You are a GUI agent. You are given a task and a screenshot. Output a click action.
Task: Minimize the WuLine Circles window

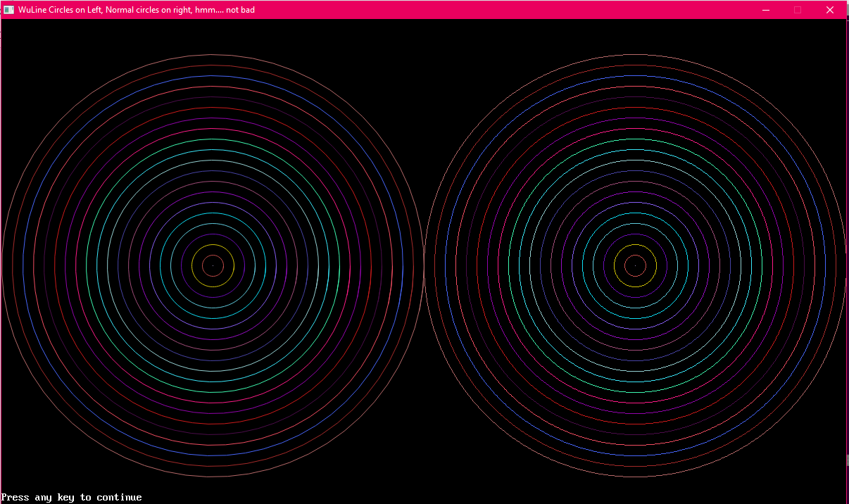(x=766, y=10)
